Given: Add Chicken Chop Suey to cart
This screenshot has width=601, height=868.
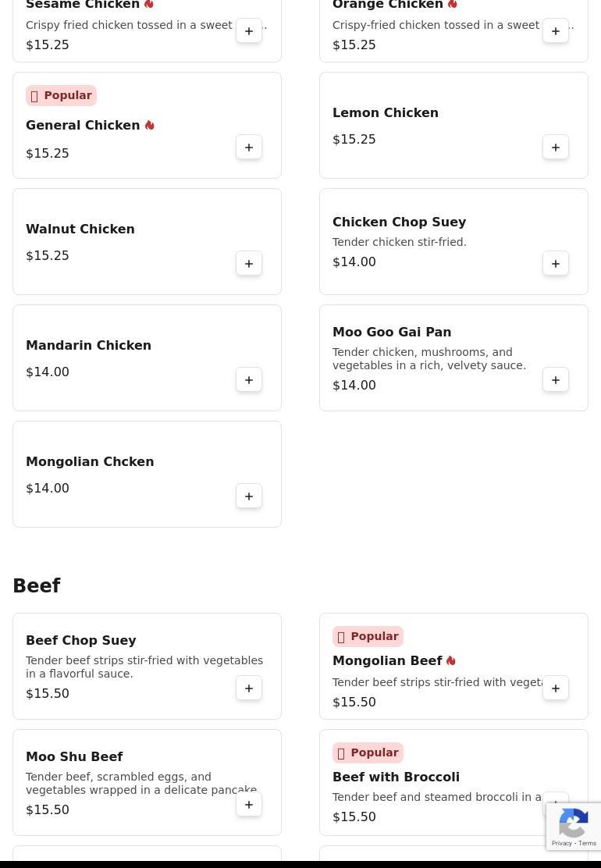Looking at the screenshot, I should (556, 264).
